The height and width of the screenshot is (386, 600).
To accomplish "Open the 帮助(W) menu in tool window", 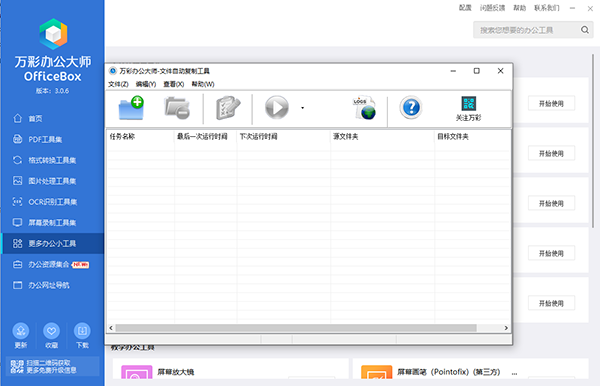I will coord(203,84).
